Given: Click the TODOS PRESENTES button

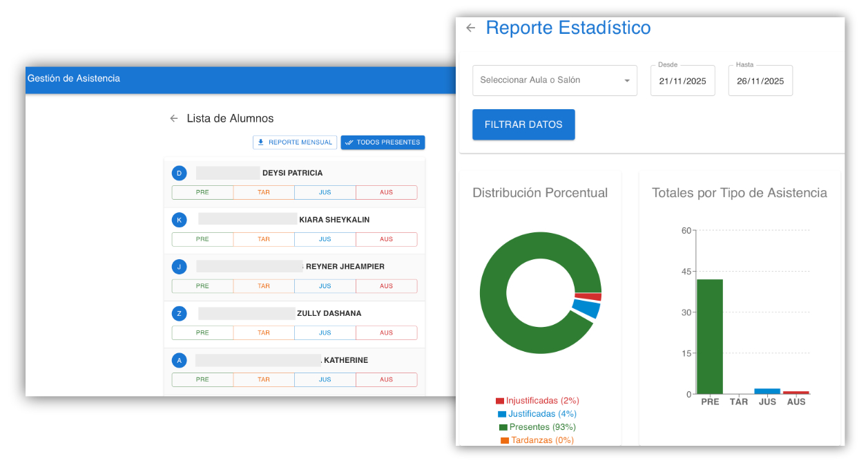Looking at the screenshot, I should point(383,142).
